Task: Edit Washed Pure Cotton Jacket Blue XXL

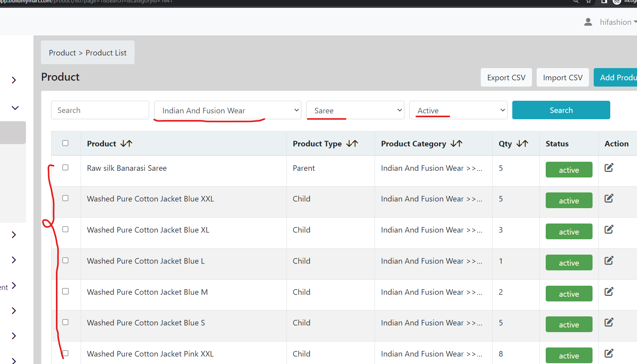Action: pyautogui.click(x=609, y=198)
